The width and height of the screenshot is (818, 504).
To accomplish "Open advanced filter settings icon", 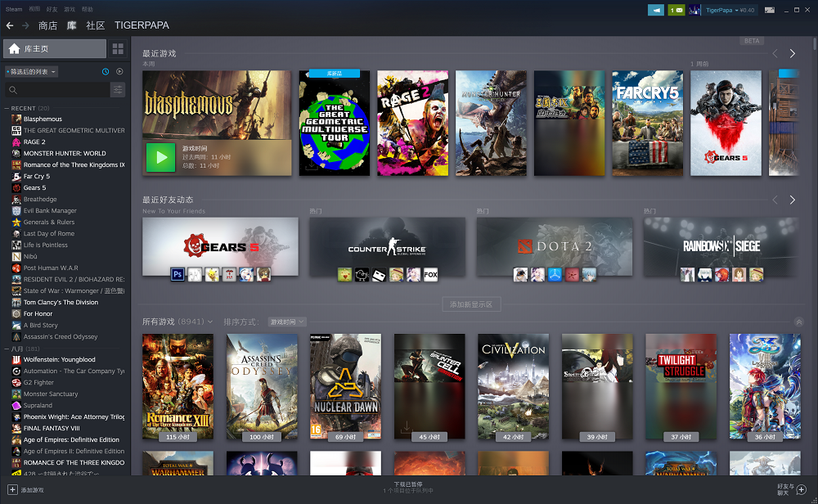I will pos(118,90).
